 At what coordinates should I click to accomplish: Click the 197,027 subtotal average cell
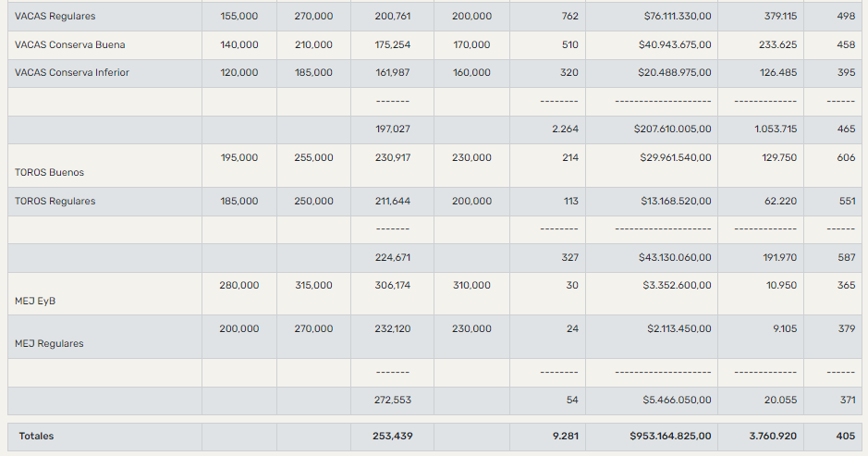click(392, 129)
